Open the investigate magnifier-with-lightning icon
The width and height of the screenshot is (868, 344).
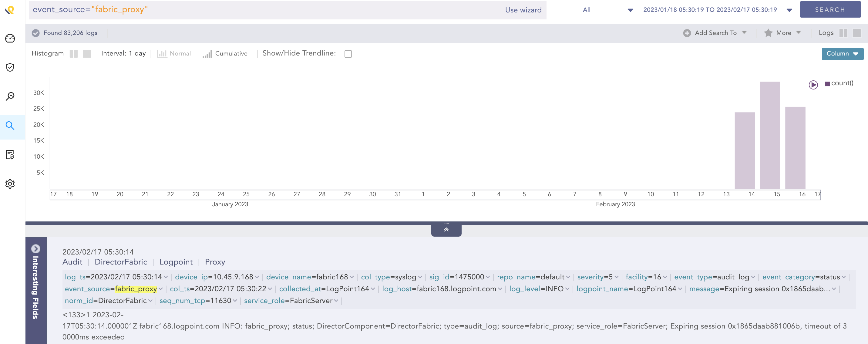[x=10, y=96]
